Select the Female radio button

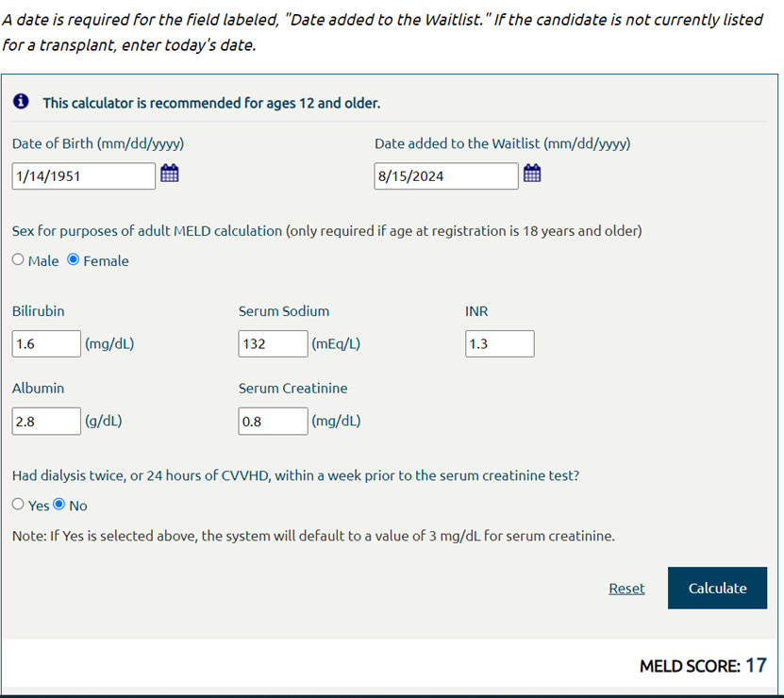[x=74, y=260]
